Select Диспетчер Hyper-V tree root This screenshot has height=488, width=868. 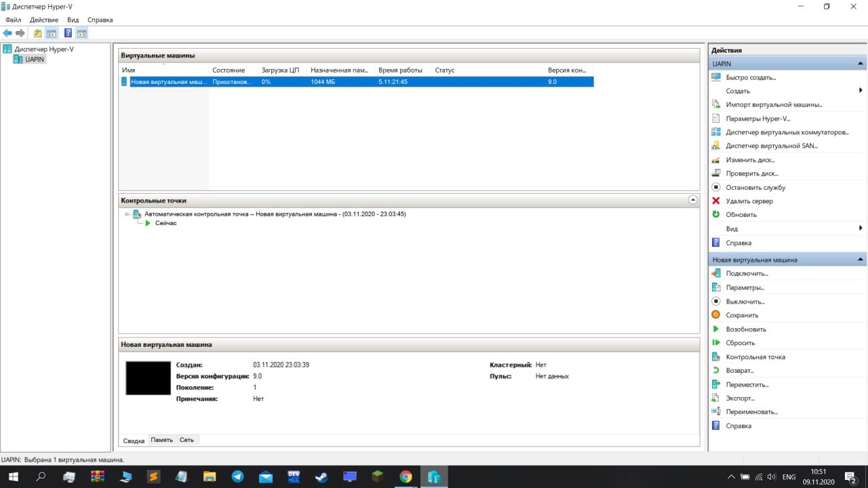(x=44, y=49)
